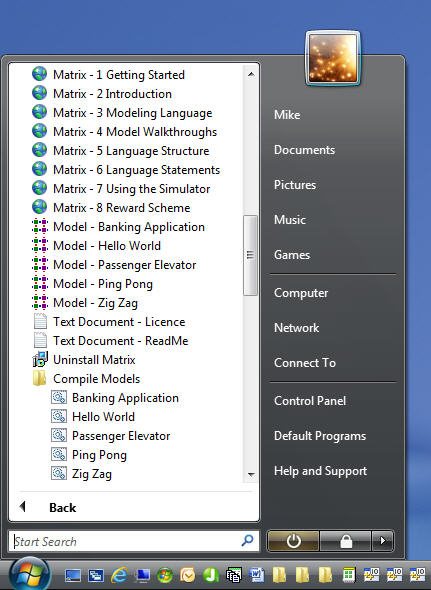431x590 pixels.
Task: Launch Model - Banking Application icon
Action: pos(40,227)
